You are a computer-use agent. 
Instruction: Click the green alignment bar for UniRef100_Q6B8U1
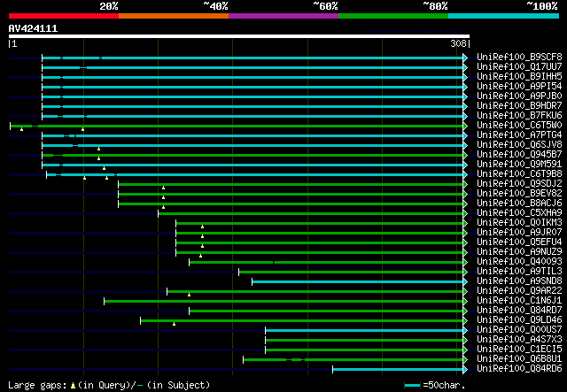tap(353, 359)
